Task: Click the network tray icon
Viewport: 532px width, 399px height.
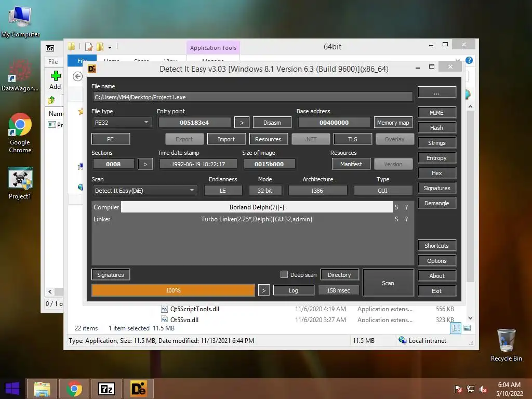Action: pyautogui.click(x=471, y=389)
